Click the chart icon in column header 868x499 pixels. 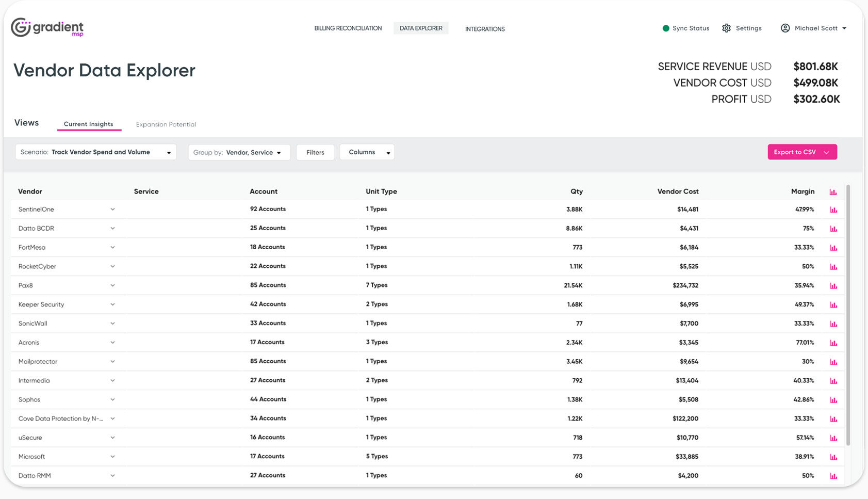coord(833,192)
